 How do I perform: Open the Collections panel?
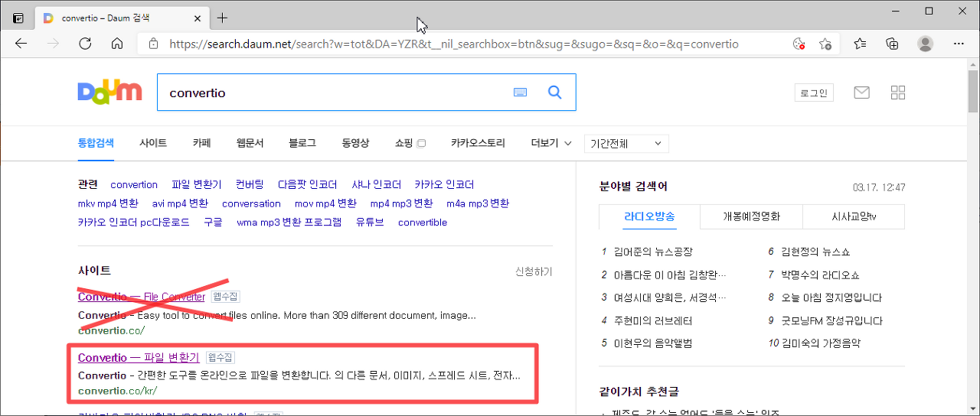coord(892,44)
